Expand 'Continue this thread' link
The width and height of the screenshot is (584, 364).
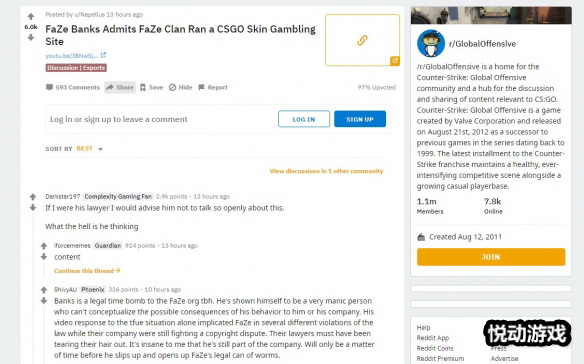pos(87,271)
